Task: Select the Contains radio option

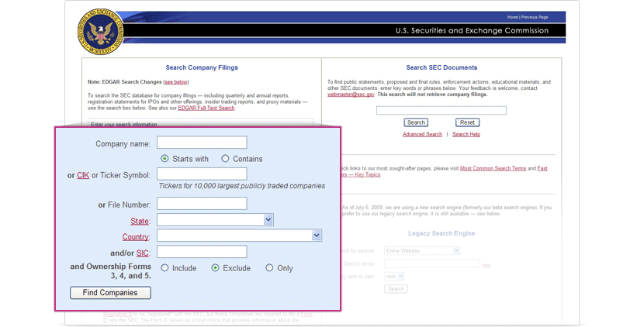Action: pyautogui.click(x=225, y=158)
